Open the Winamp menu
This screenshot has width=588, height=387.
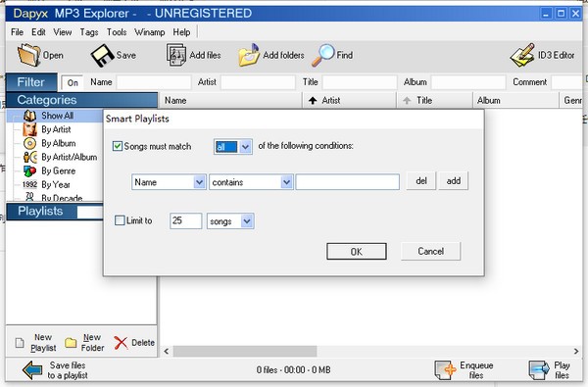click(150, 32)
